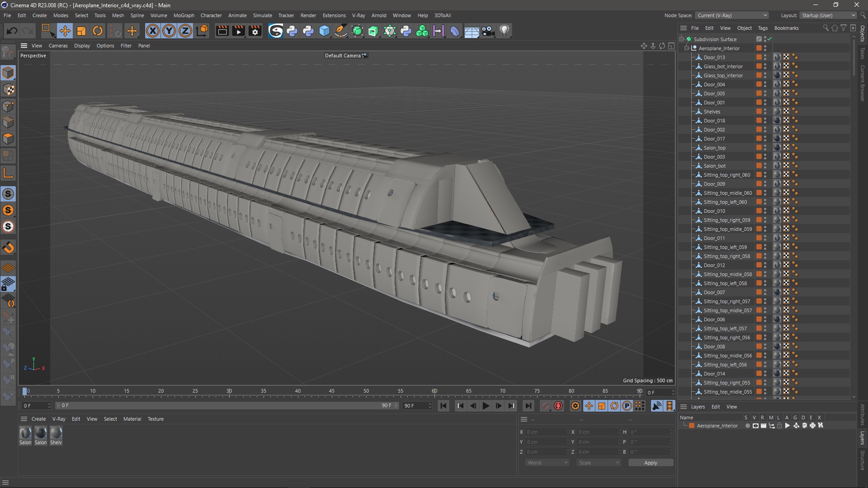The height and width of the screenshot is (488, 868).
Task: Click the magnet snap icon
Action: [8, 248]
